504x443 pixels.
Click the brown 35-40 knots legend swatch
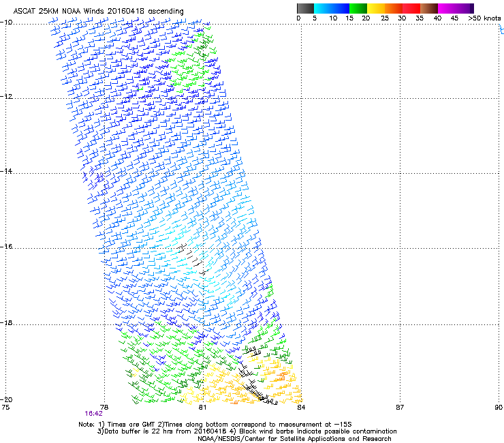429,8
